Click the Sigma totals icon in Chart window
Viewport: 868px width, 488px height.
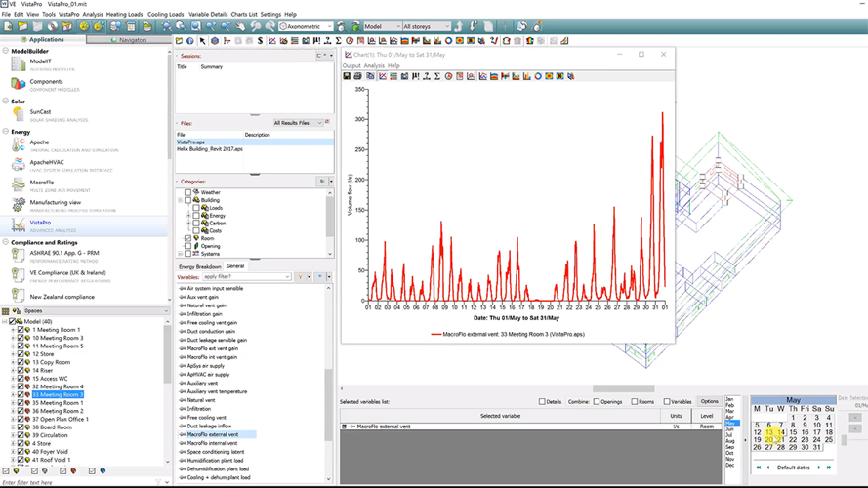tap(437, 76)
